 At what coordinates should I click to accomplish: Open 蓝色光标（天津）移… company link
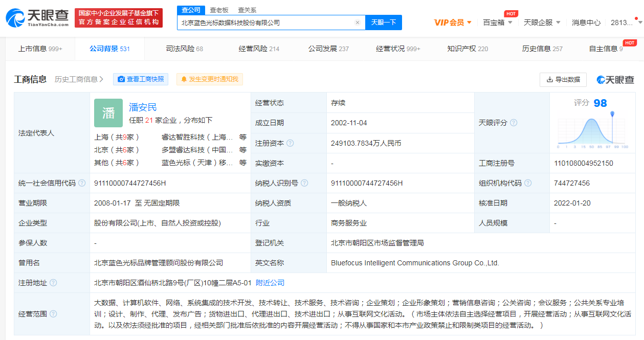coord(198,163)
